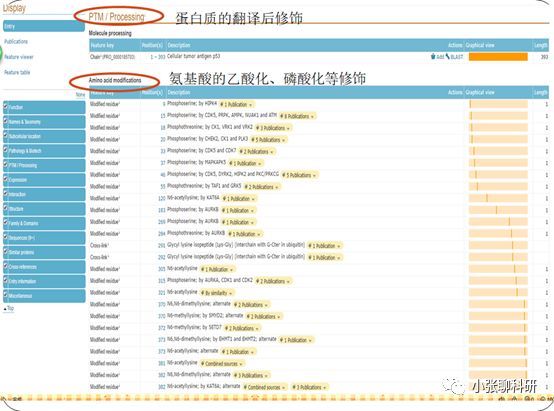
Task: Expand Combined sources tag for position 381
Action: [x=222, y=364]
